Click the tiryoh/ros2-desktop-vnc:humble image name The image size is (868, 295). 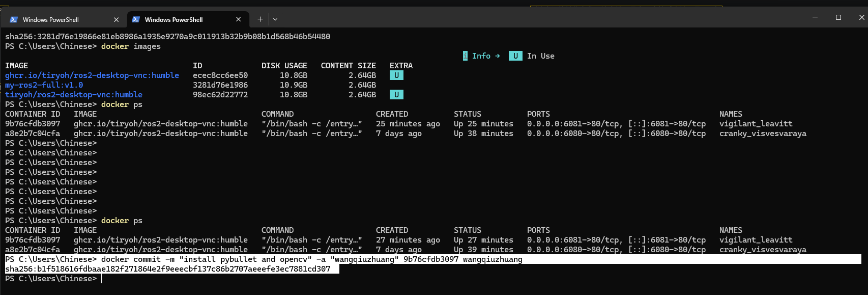(x=74, y=95)
